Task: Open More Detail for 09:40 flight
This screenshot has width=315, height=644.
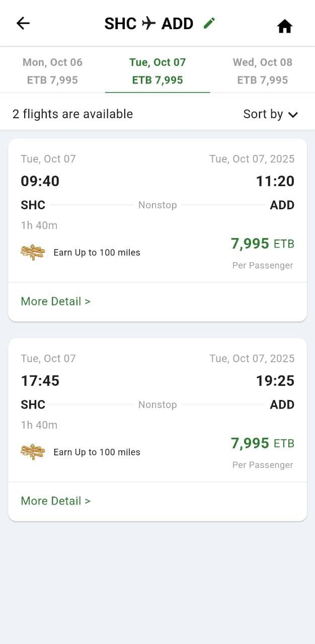Action: (55, 301)
